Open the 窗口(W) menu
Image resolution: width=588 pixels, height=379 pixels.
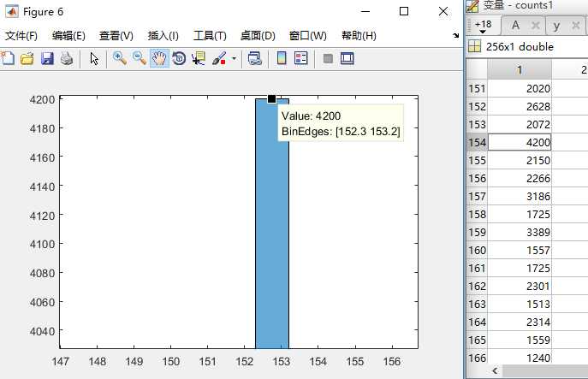[308, 36]
